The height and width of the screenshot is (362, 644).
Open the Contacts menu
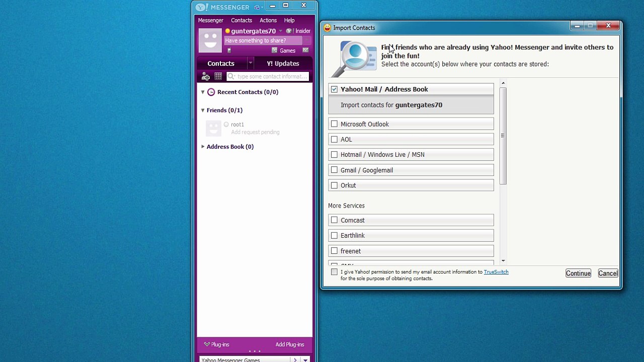click(242, 20)
